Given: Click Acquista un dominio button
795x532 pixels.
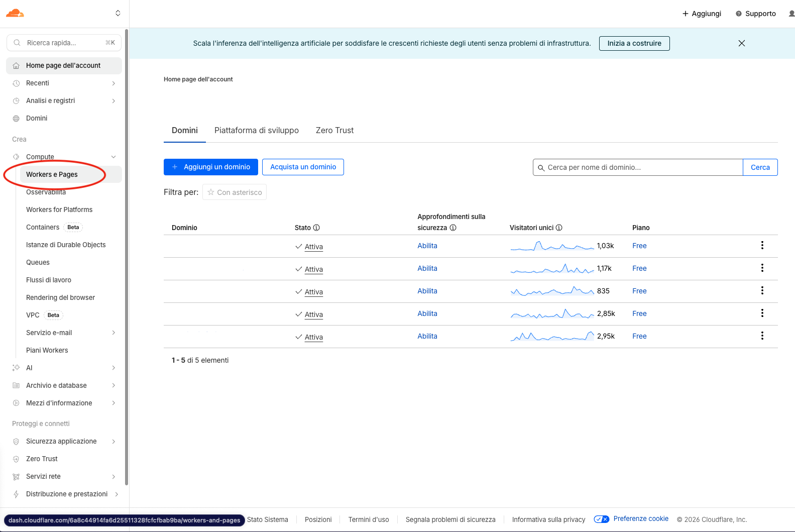Looking at the screenshot, I should coord(303,167).
